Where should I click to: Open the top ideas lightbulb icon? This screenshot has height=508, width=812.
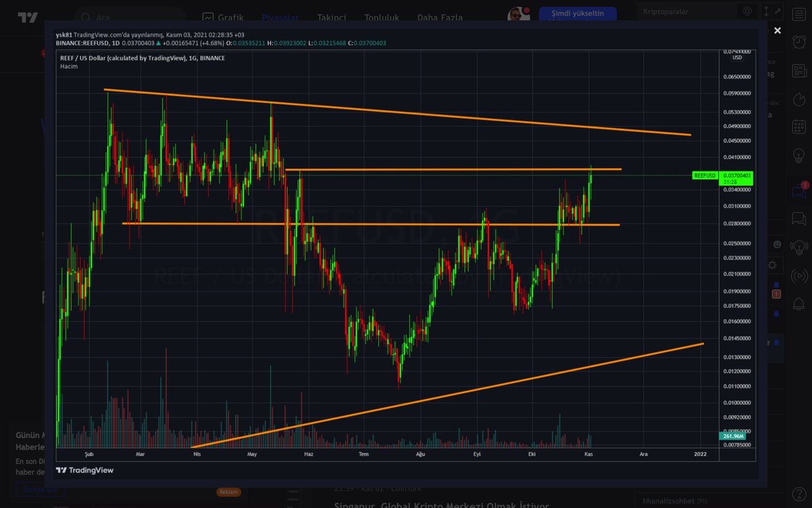(x=798, y=156)
